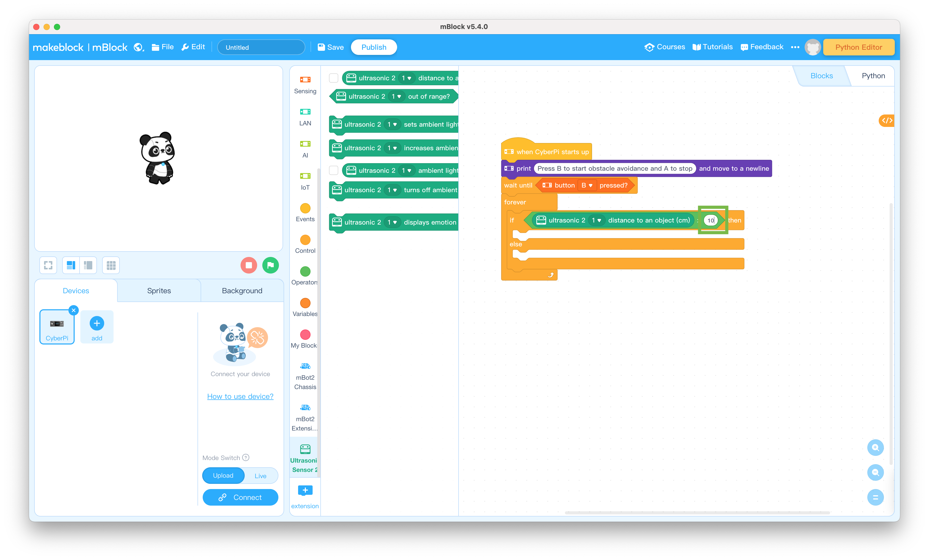The image size is (929, 560).
Task: Open the mBot2 Chassis category
Action: pyautogui.click(x=305, y=376)
